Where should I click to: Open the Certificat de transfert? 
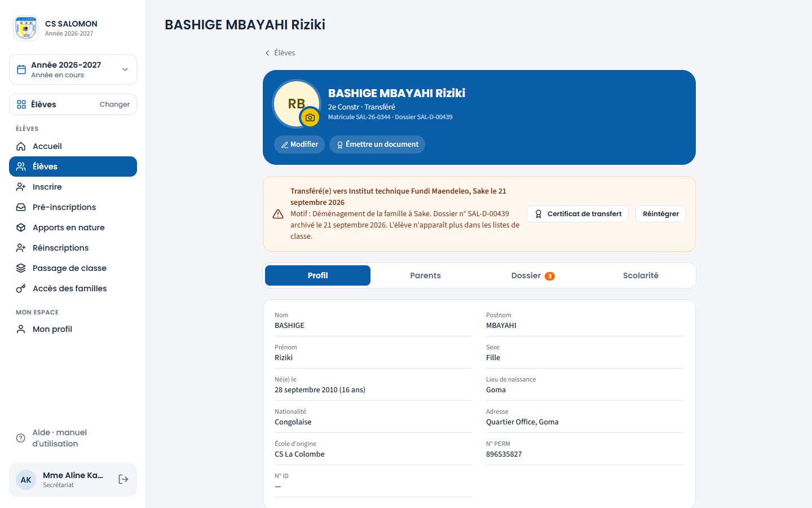click(x=577, y=214)
